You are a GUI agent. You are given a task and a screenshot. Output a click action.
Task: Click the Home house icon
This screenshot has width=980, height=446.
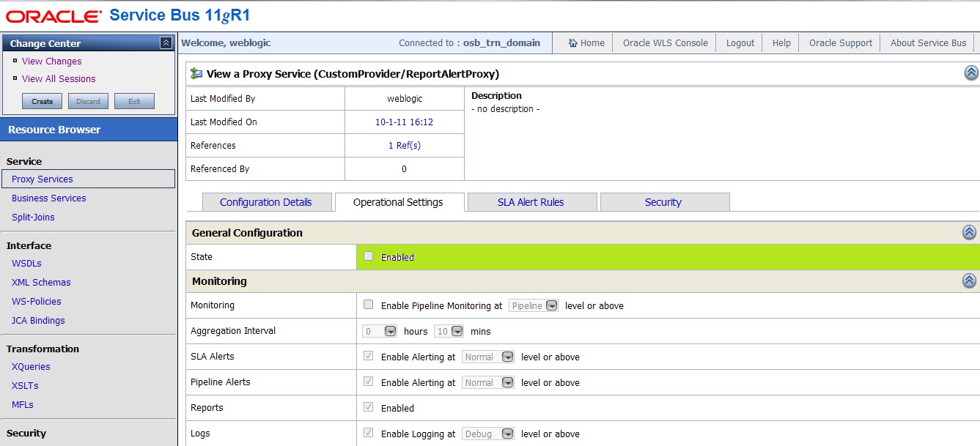pyautogui.click(x=573, y=43)
